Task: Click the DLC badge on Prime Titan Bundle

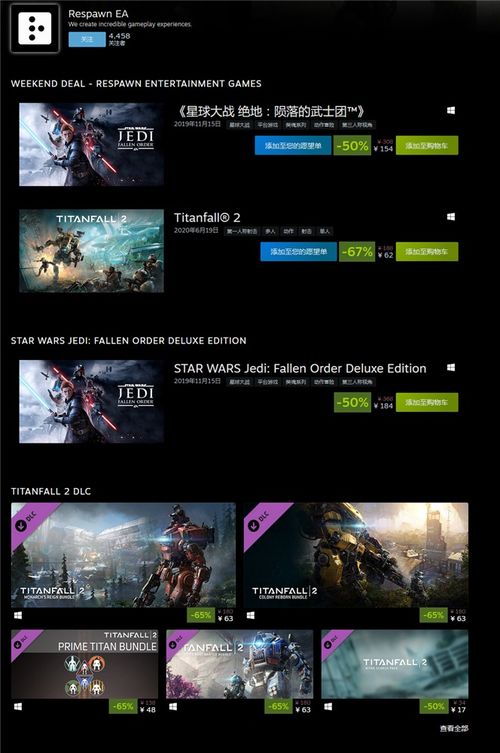Action: 23,640
